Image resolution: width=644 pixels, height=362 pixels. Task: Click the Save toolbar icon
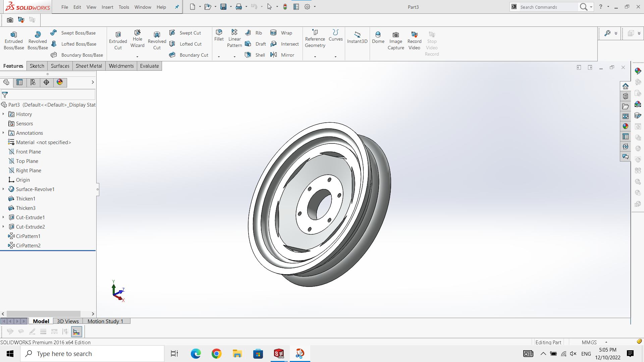(x=223, y=7)
